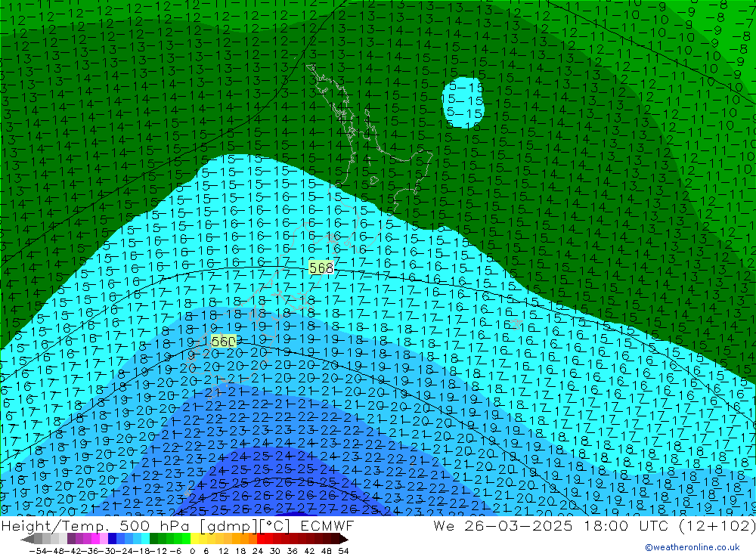Click the 'We 26-03-2025' date text
756x554 pixels.
pos(503,525)
